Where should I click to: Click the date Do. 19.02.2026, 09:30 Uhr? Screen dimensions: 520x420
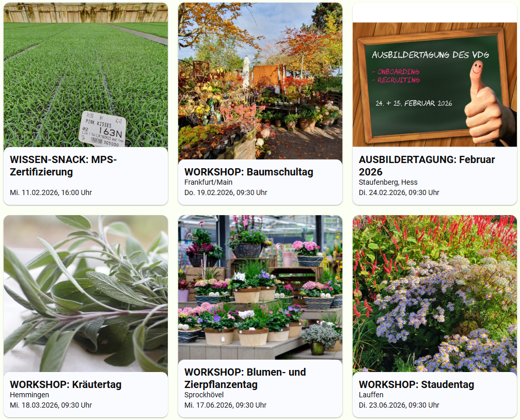pyautogui.click(x=226, y=192)
